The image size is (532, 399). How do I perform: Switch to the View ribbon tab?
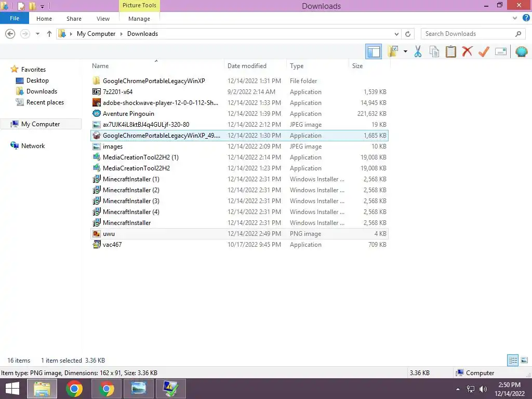[x=103, y=19]
